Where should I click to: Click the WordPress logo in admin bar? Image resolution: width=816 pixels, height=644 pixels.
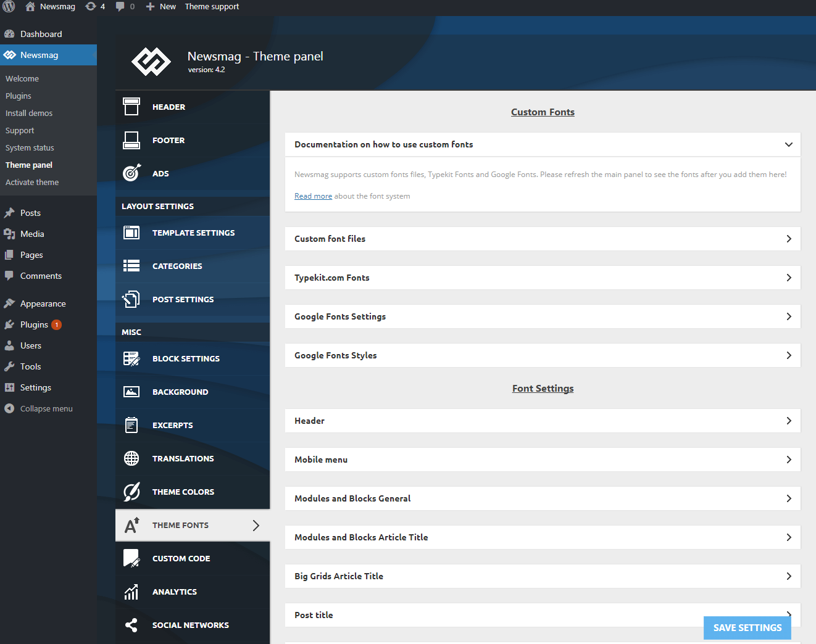[9, 6]
